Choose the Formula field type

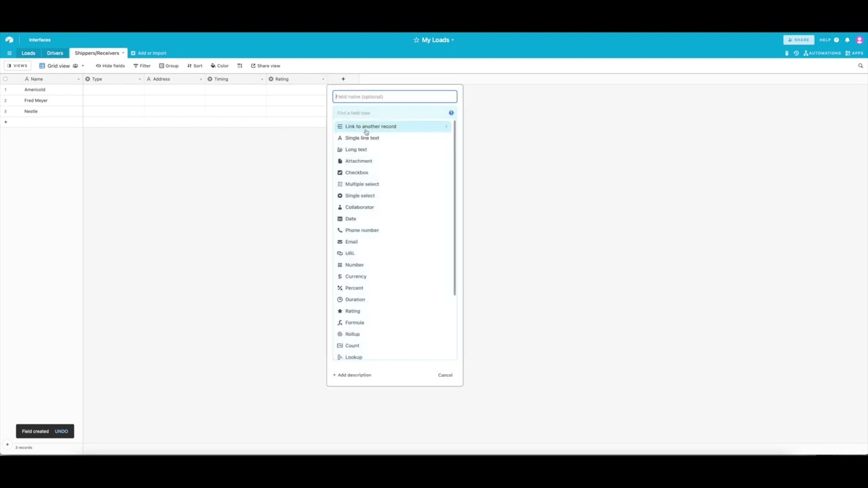click(392, 323)
